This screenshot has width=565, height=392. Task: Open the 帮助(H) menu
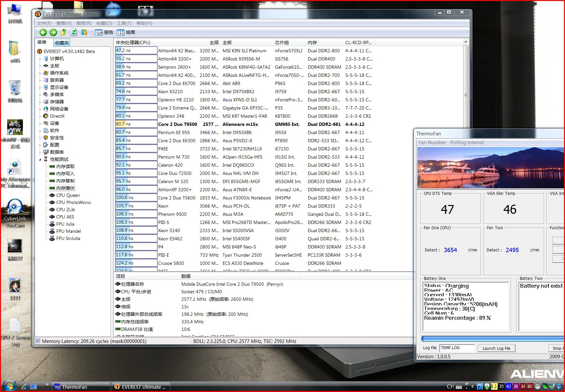[x=144, y=23]
